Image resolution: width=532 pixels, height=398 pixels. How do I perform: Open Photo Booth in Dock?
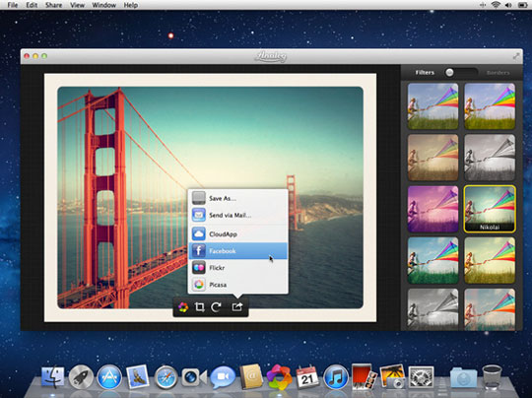(x=365, y=376)
